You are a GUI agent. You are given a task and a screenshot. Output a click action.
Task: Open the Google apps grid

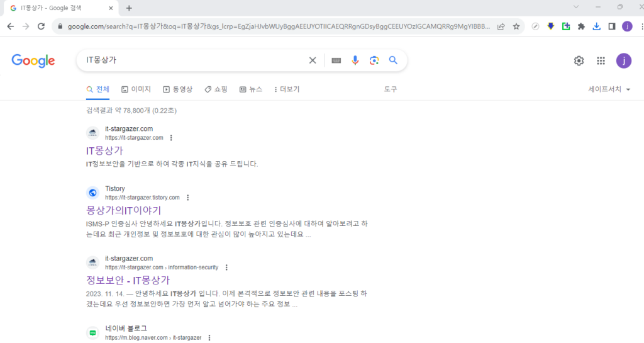pos(601,61)
